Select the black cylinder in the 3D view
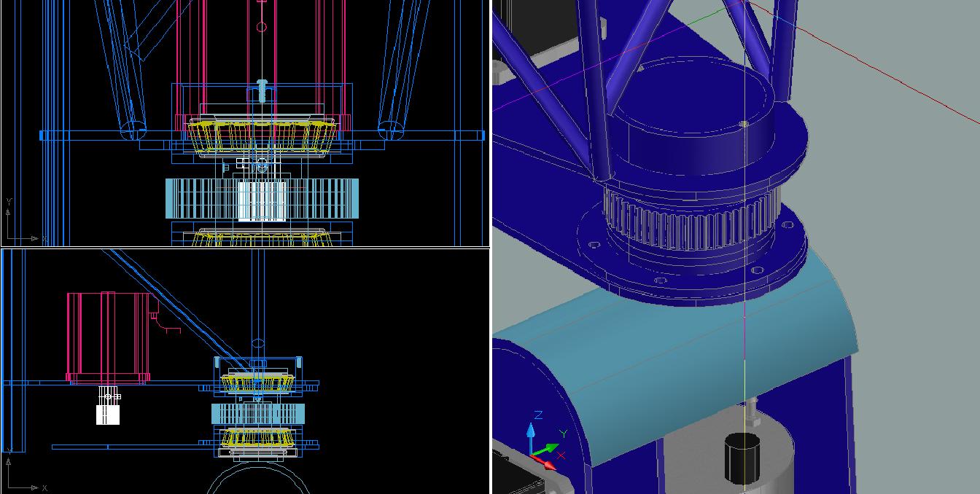The image size is (980, 494). [743, 458]
